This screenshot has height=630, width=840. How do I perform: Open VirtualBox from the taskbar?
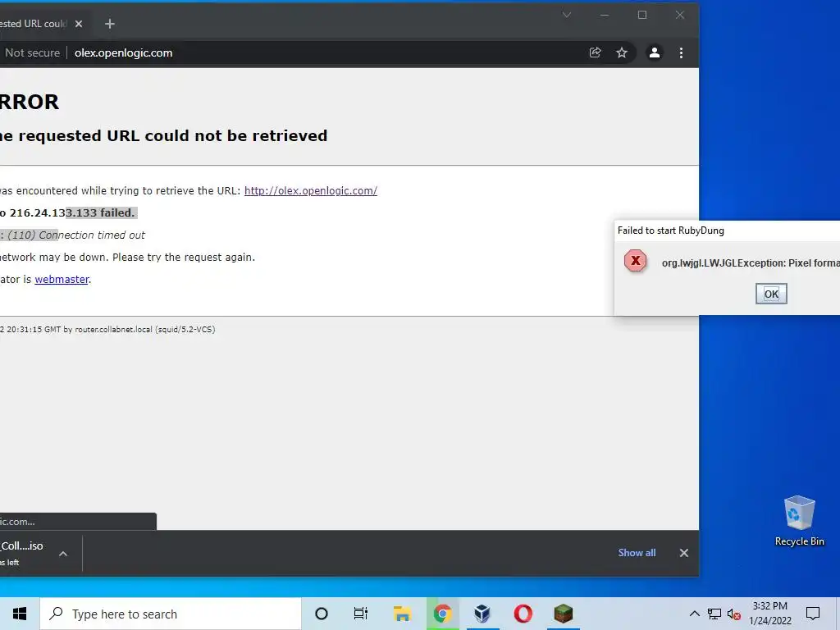(x=482, y=614)
